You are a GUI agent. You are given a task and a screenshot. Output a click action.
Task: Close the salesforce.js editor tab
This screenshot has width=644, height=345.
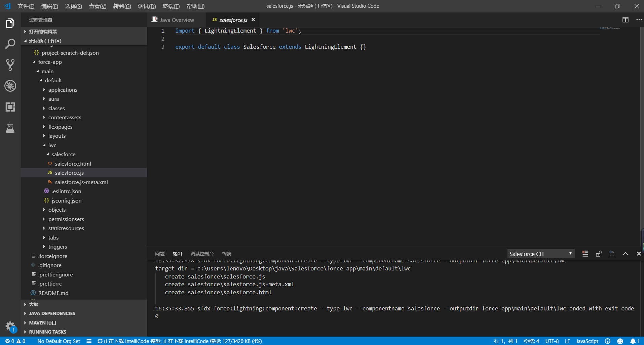(x=253, y=20)
